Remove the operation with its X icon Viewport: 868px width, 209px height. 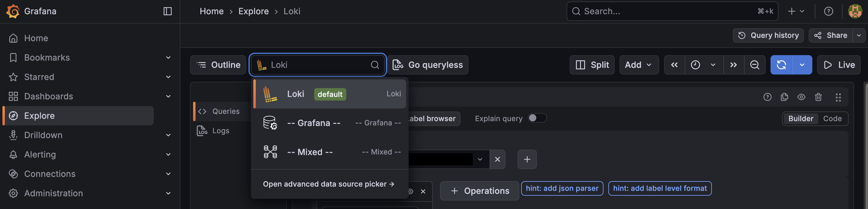point(423,191)
